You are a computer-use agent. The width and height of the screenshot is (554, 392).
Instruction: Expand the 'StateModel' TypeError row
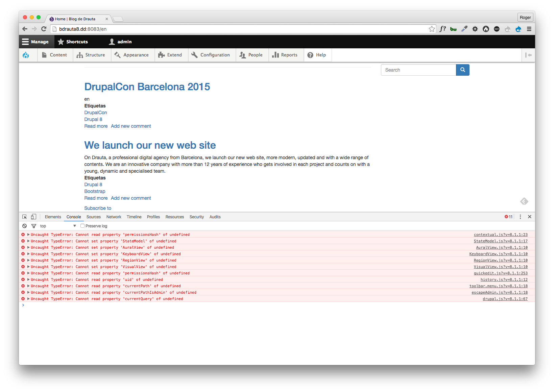point(28,241)
